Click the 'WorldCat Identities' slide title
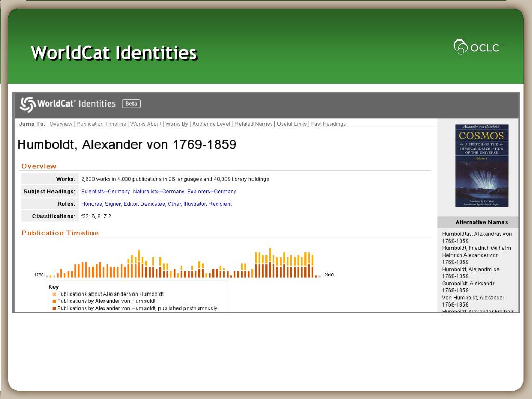Image resolution: width=532 pixels, height=399 pixels. (114, 53)
